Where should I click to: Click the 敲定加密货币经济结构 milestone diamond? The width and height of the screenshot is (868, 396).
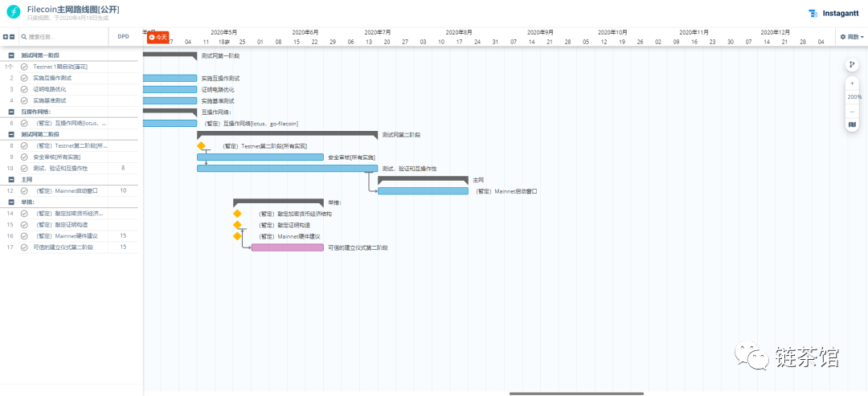coord(237,214)
